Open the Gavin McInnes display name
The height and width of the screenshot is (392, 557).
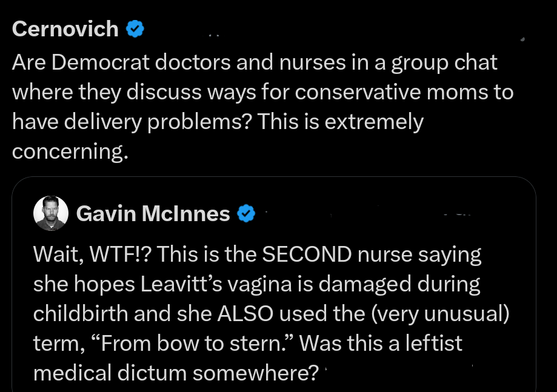coord(153,213)
